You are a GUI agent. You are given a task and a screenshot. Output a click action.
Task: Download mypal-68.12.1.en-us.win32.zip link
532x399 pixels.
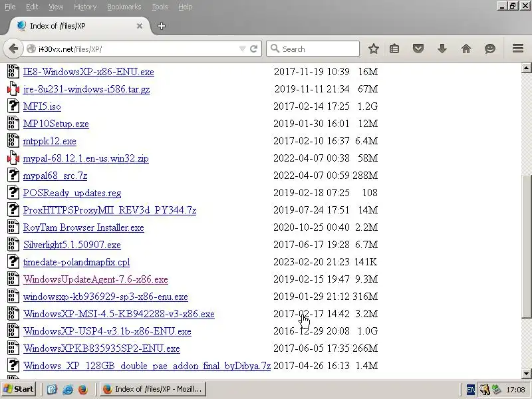(x=86, y=158)
